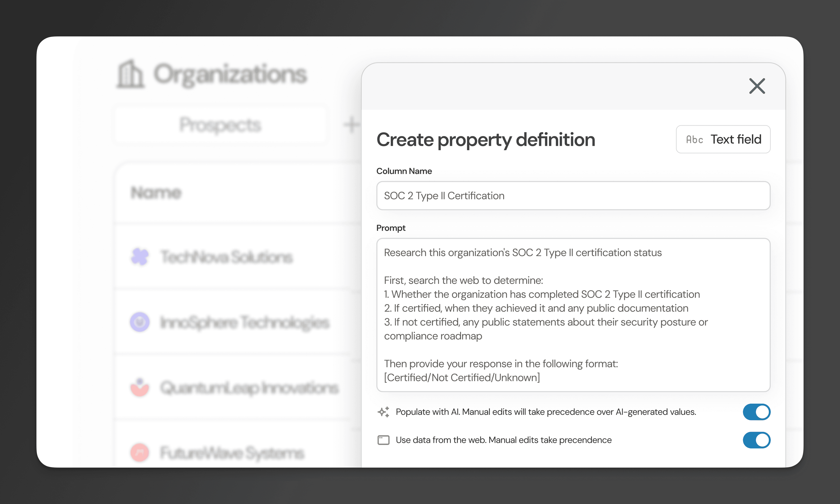Click the AI sparkle icon near populate option
Screen dimensions: 840x504
383,412
